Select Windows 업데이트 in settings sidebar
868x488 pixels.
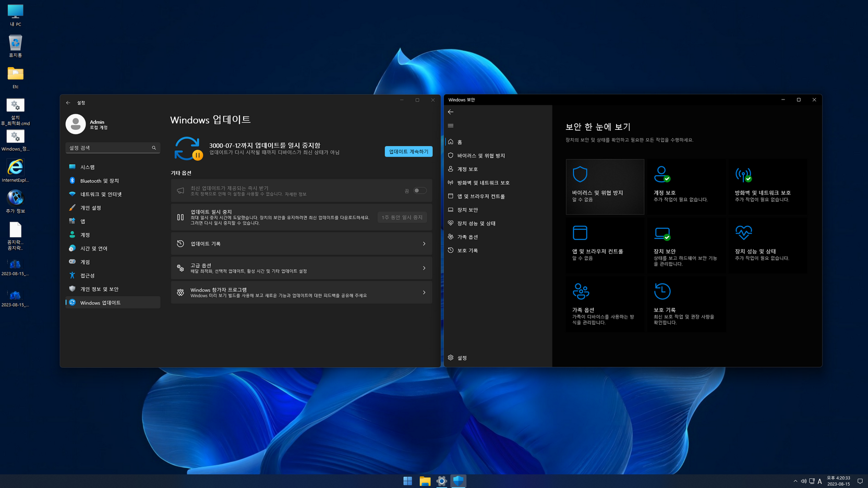(113, 303)
